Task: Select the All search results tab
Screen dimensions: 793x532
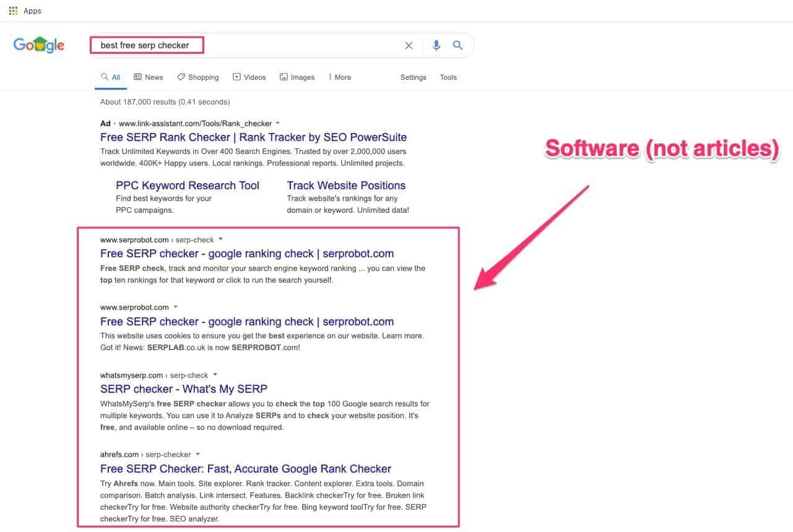Action: (x=110, y=77)
